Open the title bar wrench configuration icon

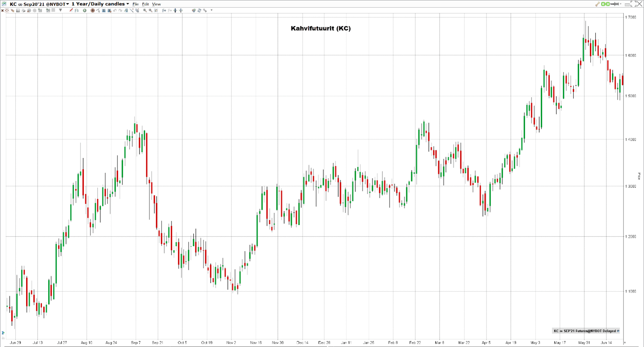click(598, 4)
